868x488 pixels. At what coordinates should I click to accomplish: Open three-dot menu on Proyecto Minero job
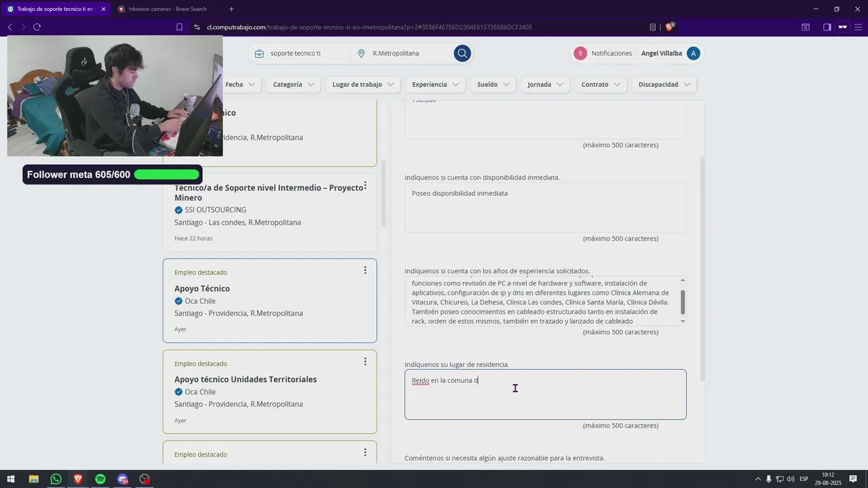[x=365, y=185]
